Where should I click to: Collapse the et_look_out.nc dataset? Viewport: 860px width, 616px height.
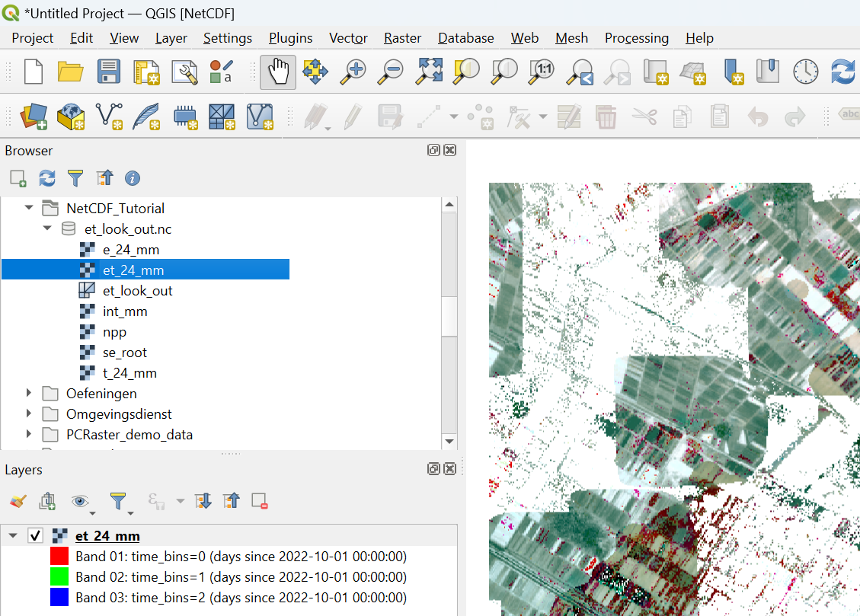pyautogui.click(x=46, y=228)
